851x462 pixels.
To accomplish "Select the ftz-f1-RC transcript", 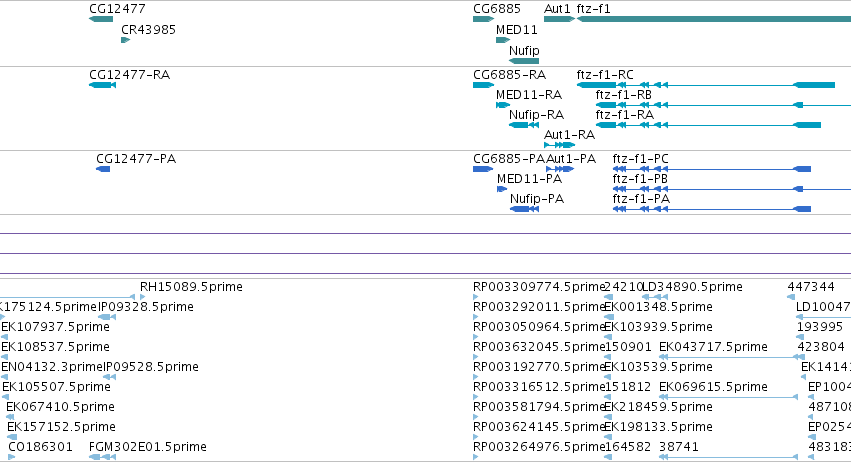I will 706,85.
